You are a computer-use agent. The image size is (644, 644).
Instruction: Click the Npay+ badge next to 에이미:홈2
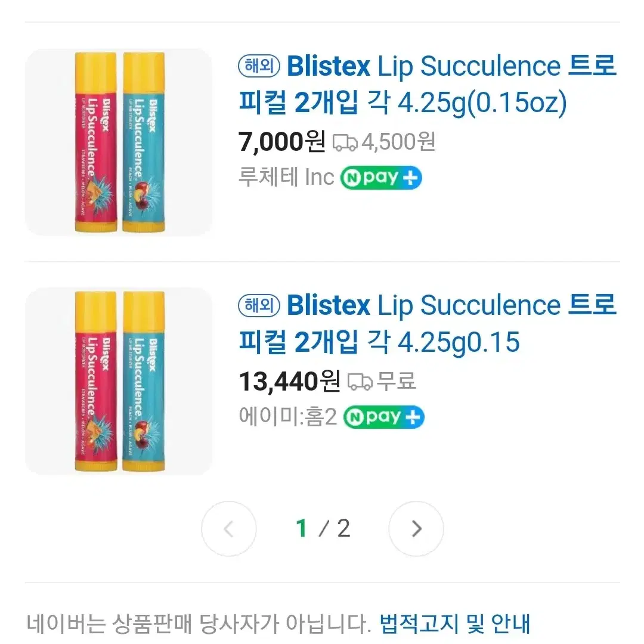coord(383,417)
